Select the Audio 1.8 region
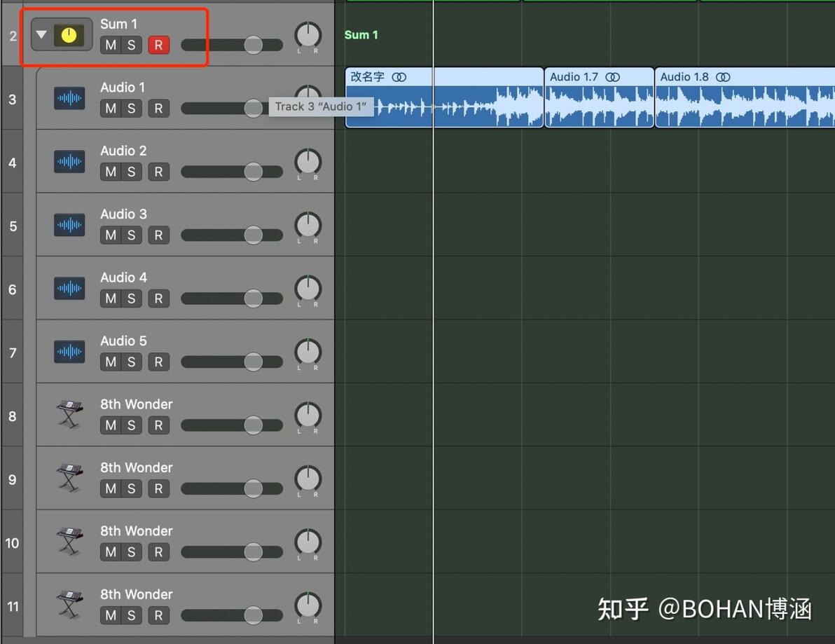 pos(745,97)
